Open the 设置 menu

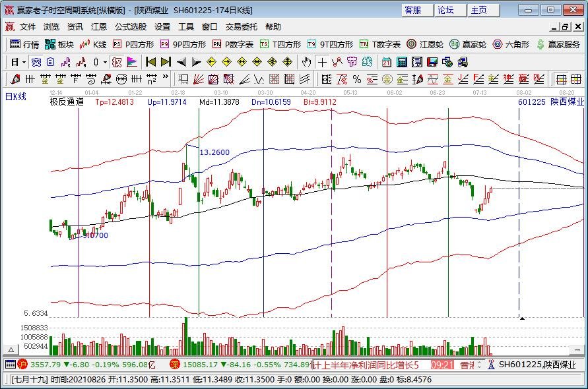[x=162, y=27]
